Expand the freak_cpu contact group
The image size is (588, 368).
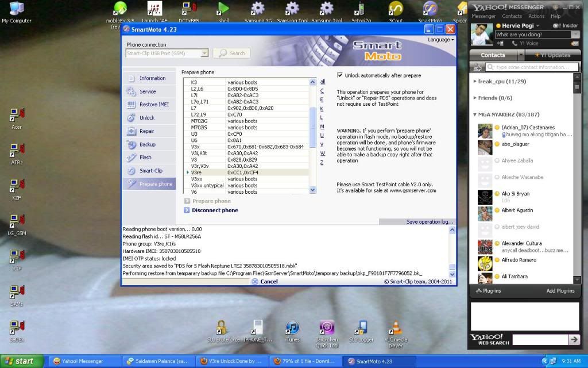point(475,81)
